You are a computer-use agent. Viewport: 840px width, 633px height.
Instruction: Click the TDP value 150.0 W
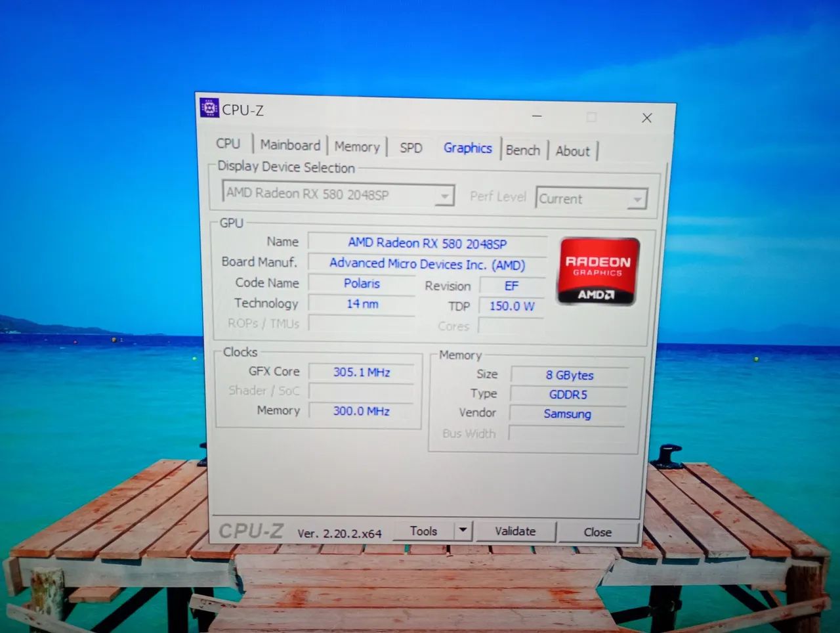511,306
